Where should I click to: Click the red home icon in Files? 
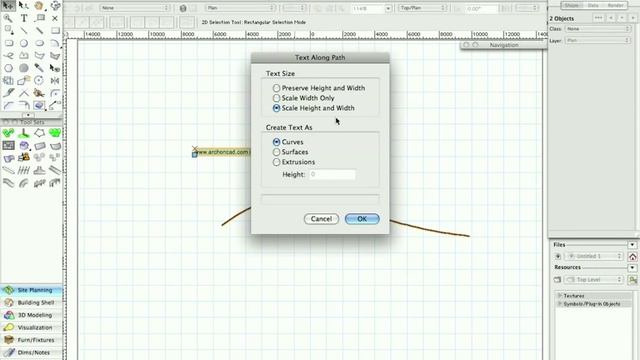click(x=633, y=256)
